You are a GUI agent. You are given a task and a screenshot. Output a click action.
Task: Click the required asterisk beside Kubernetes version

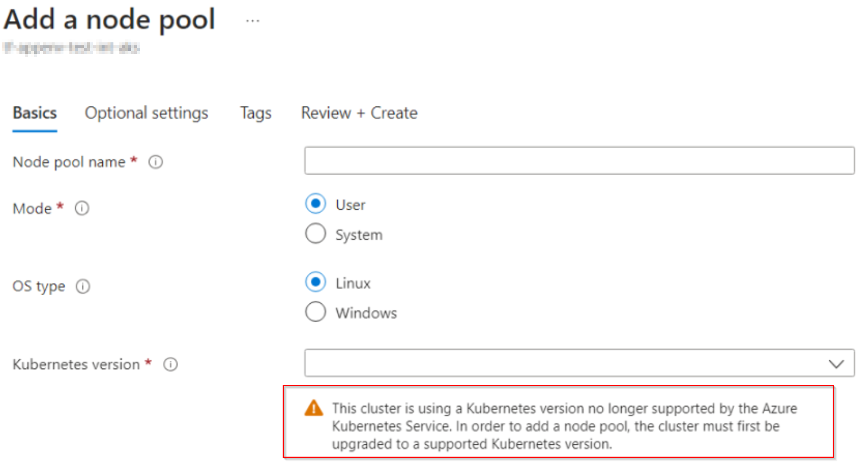[148, 362]
